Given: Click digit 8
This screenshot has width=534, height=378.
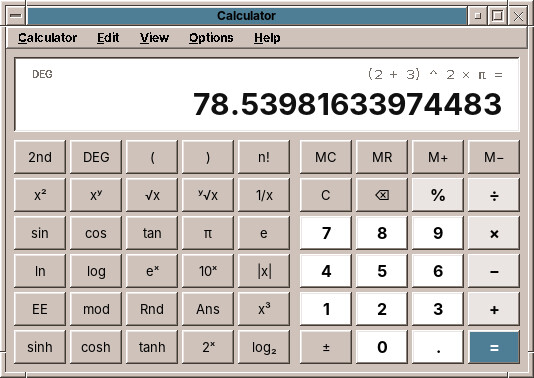Looking at the screenshot, I should [382, 233].
